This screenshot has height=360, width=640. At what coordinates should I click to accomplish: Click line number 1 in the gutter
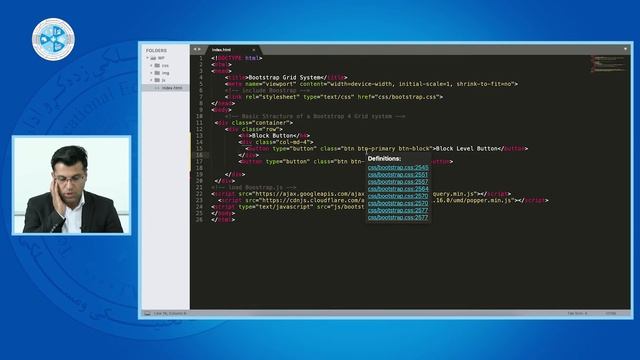201,58
